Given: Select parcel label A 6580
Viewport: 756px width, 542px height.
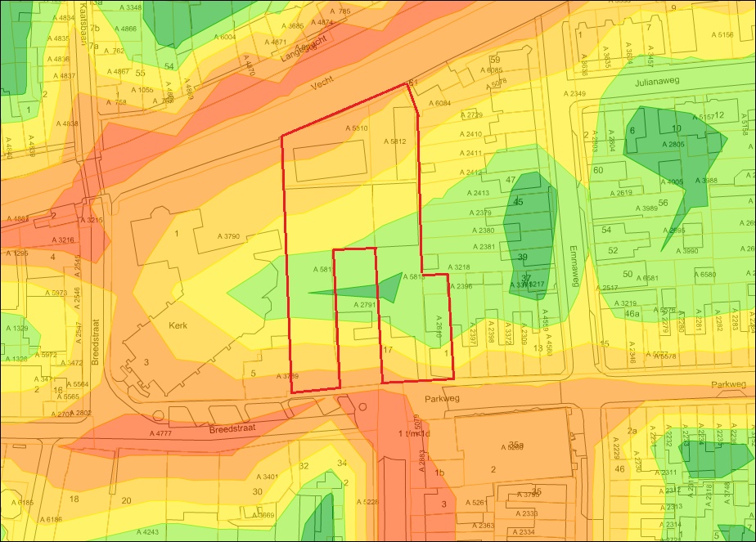Looking at the screenshot, I should [705, 275].
